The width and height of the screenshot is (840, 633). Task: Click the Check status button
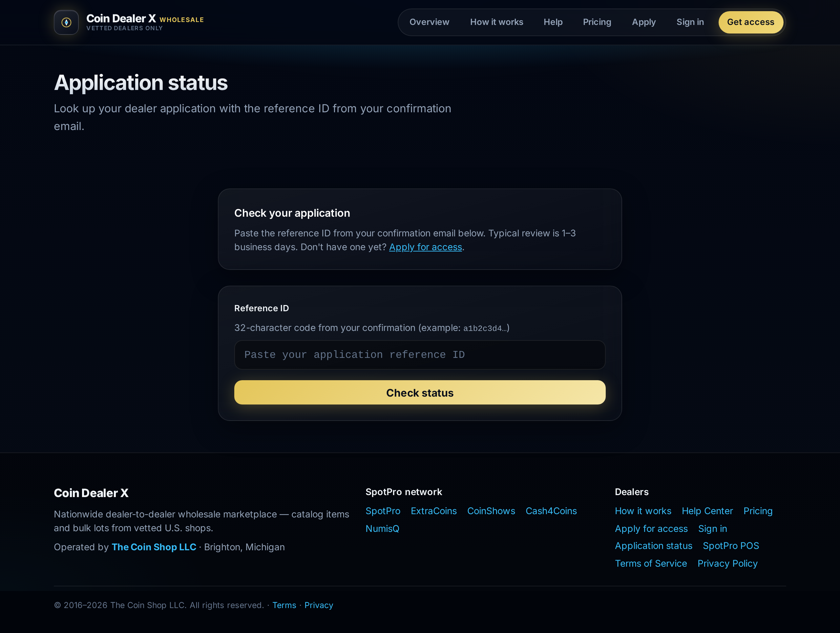click(x=420, y=392)
